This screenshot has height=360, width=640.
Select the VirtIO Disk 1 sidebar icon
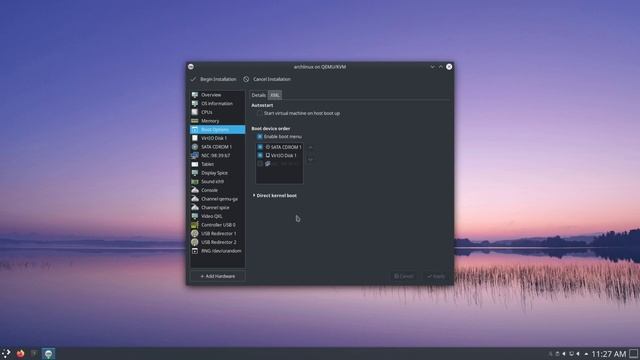(x=195, y=138)
